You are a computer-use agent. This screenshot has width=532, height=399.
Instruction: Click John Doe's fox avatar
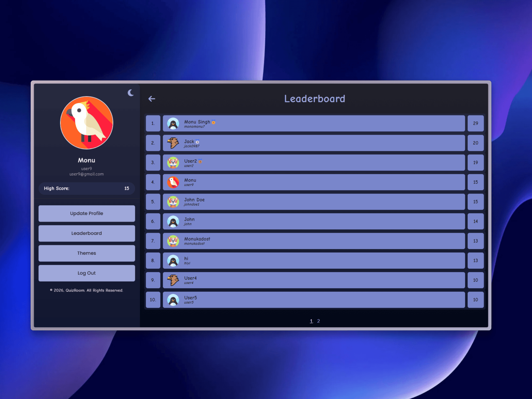(173, 202)
